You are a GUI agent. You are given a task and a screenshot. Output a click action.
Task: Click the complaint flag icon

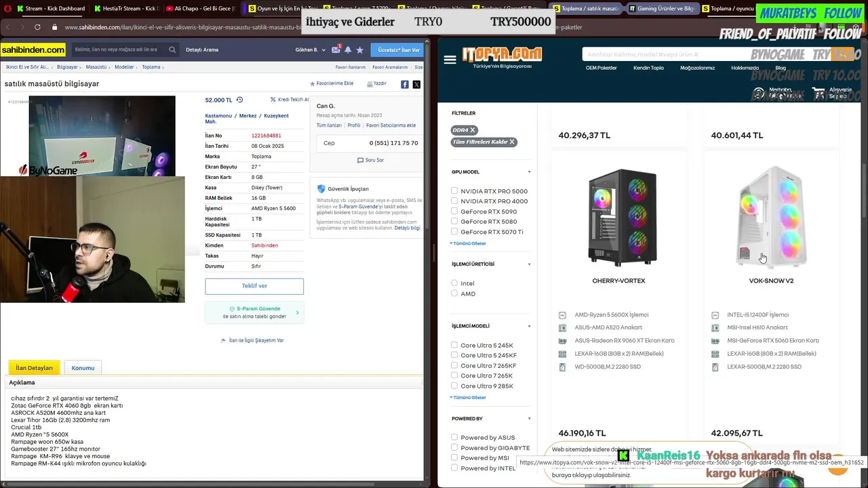[224, 340]
